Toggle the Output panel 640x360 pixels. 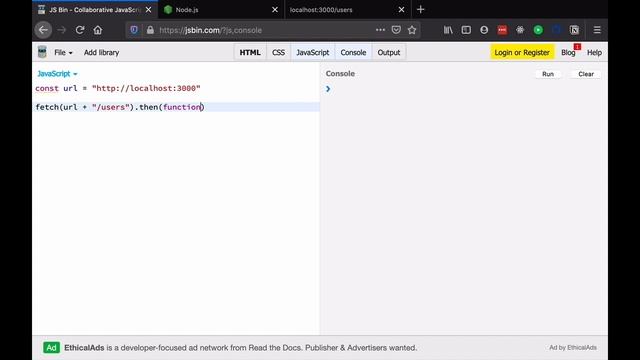point(389,53)
